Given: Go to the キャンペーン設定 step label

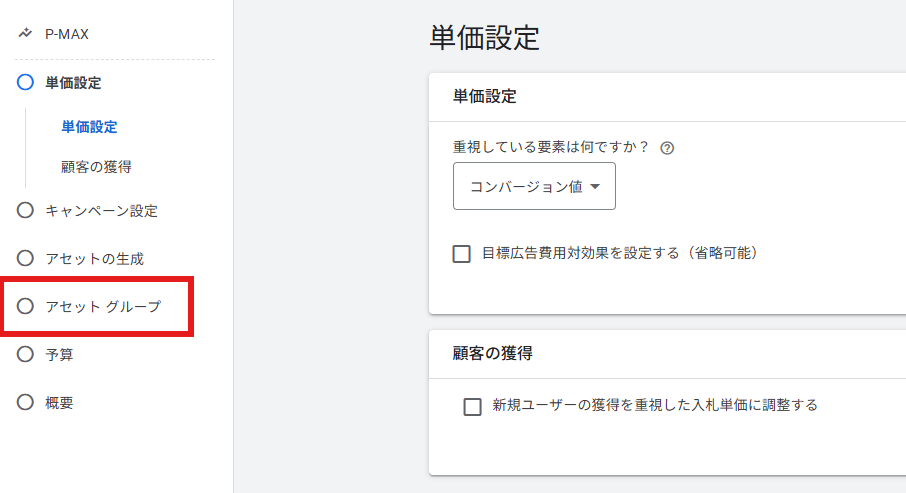Looking at the screenshot, I should 101,211.
